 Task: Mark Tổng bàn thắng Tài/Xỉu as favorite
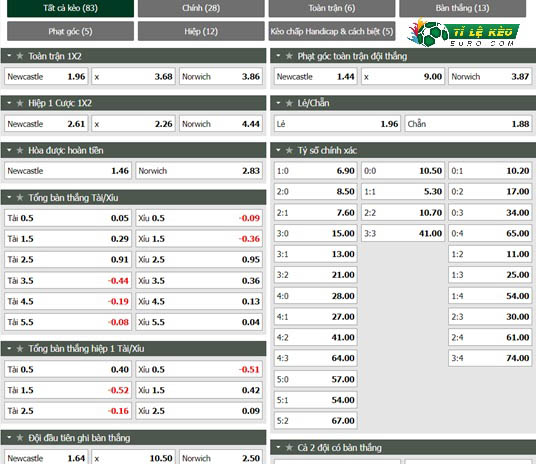pyautogui.click(x=20, y=197)
